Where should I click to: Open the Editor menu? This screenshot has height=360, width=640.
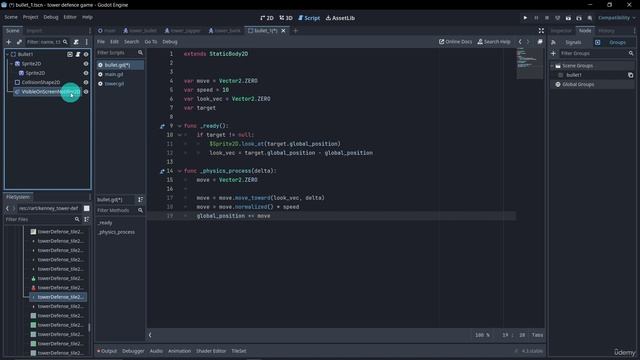pyautogui.click(x=70, y=17)
